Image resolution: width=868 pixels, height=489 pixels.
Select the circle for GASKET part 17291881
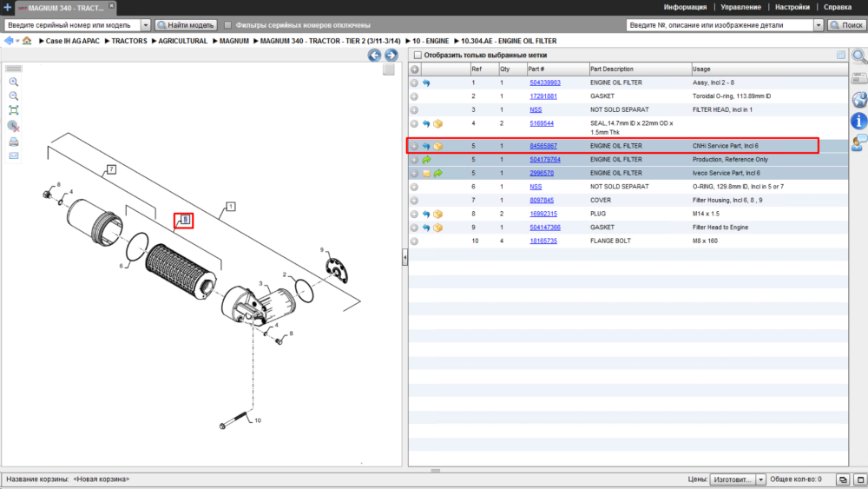pyautogui.click(x=414, y=96)
